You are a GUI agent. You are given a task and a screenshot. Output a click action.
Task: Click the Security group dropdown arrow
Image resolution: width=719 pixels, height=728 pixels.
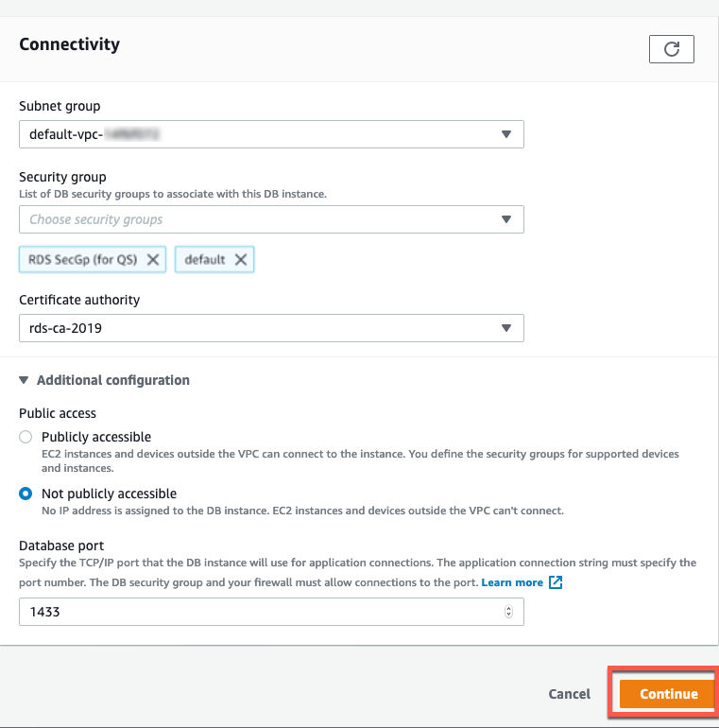506,219
